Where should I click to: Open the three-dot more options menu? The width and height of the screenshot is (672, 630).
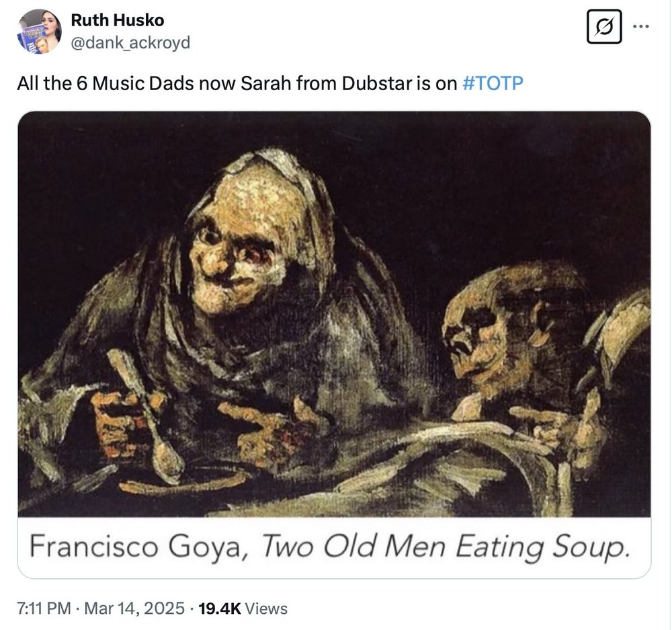pyautogui.click(x=641, y=27)
